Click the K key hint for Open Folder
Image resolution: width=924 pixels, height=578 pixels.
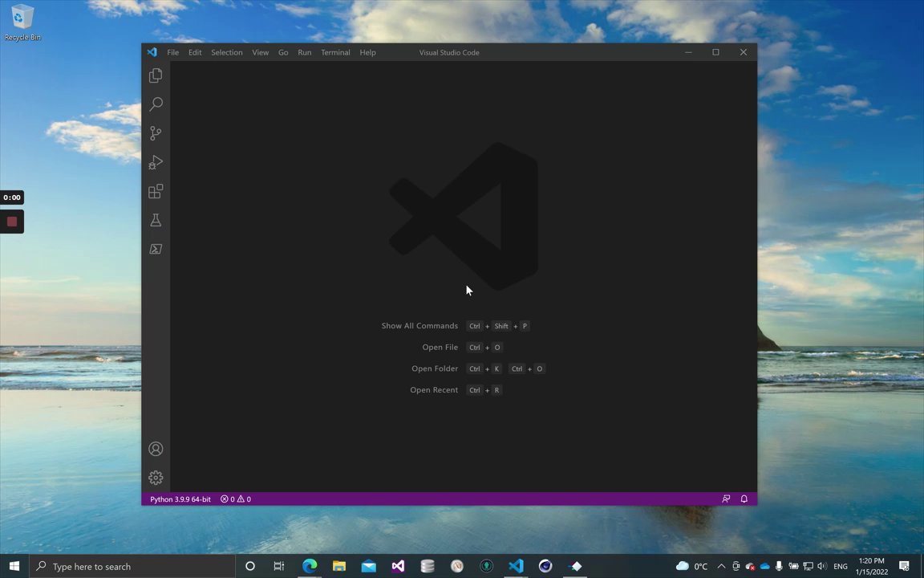(496, 368)
